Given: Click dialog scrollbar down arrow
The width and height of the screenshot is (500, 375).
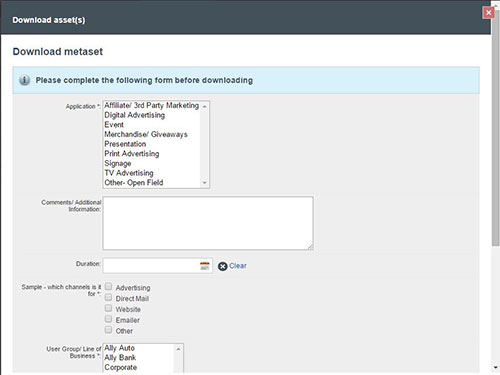Looking at the screenshot, I should click(496, 368).
